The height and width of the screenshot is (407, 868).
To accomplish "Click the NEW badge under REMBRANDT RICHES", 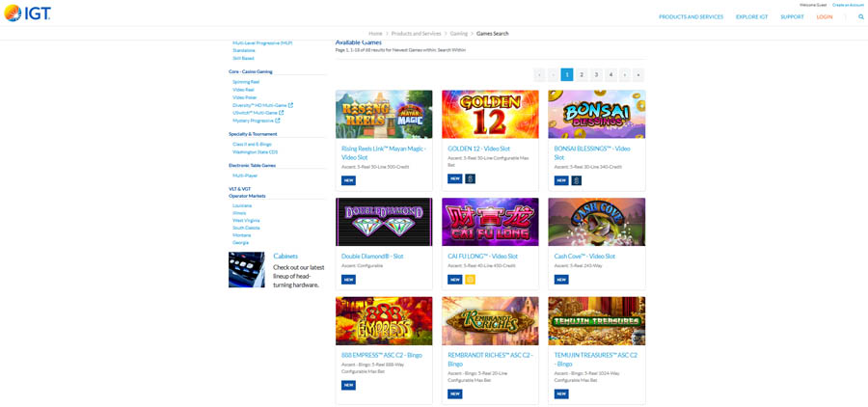I will tap(454, 394).
